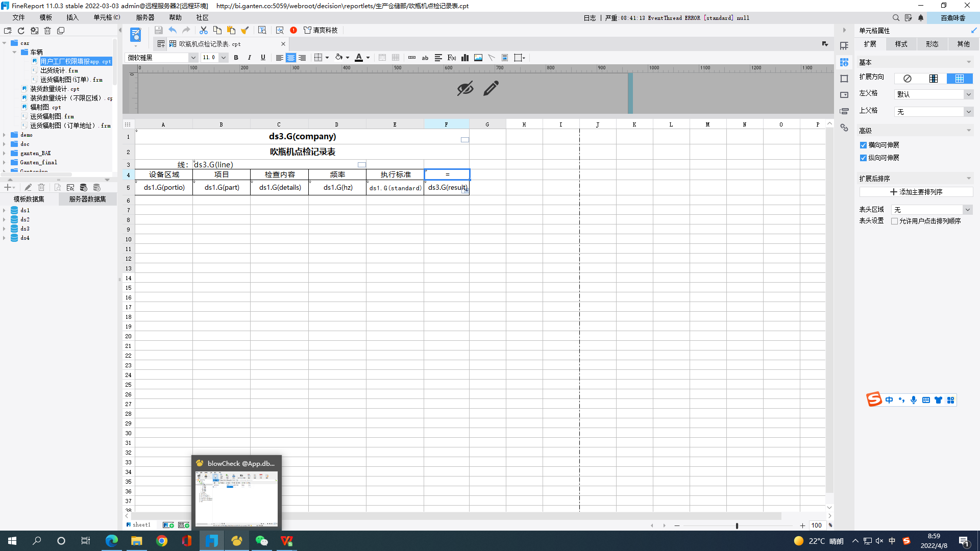Insert image into cell
The image size is (980, 551).
point(478,58)
